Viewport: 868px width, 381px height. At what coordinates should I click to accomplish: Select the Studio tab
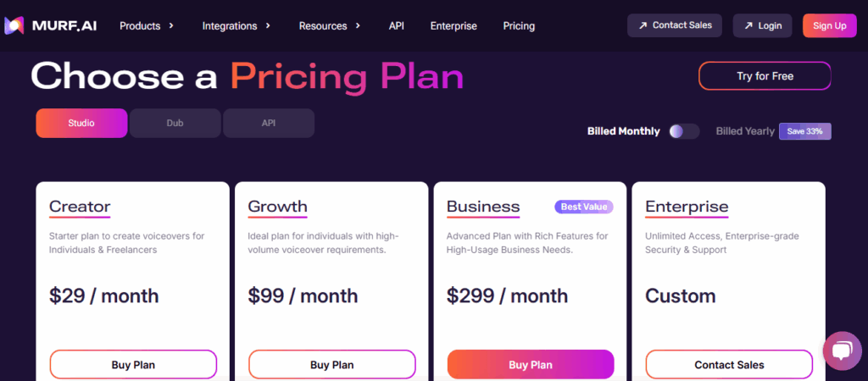click(81, 123)
